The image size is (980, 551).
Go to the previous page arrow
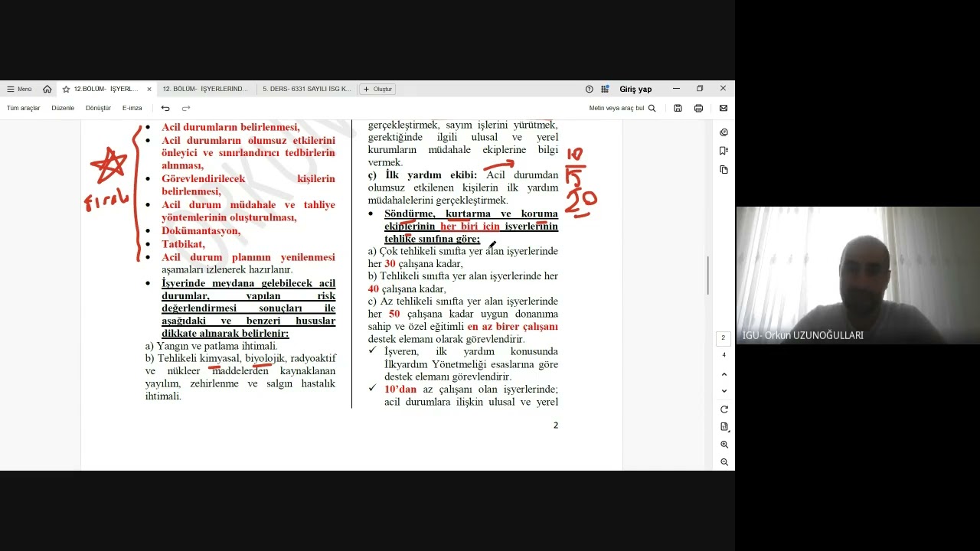(724, 374)
